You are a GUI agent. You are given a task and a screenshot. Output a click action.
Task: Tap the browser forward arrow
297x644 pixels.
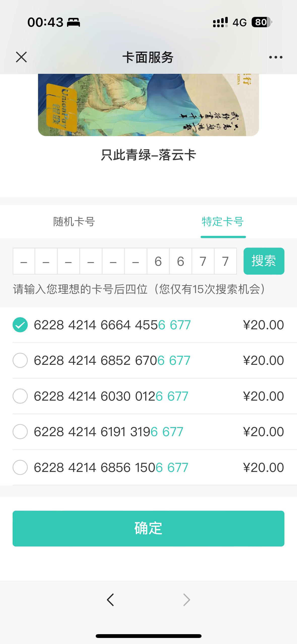[186, 600]
